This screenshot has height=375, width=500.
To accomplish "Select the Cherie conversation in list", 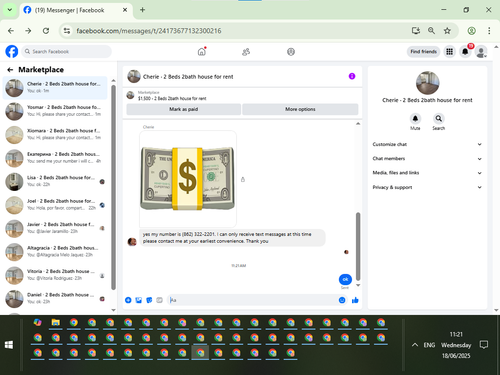I will [x=55, y=88].
